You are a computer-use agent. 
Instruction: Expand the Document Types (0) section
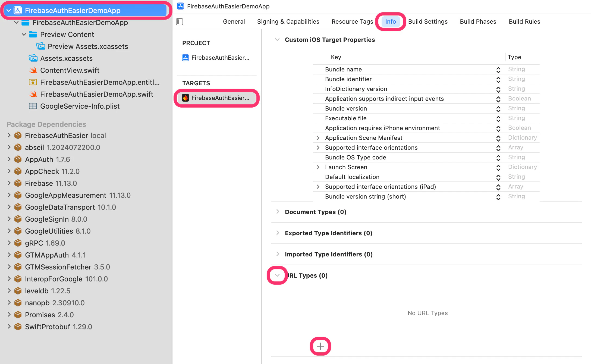(278, 212)
